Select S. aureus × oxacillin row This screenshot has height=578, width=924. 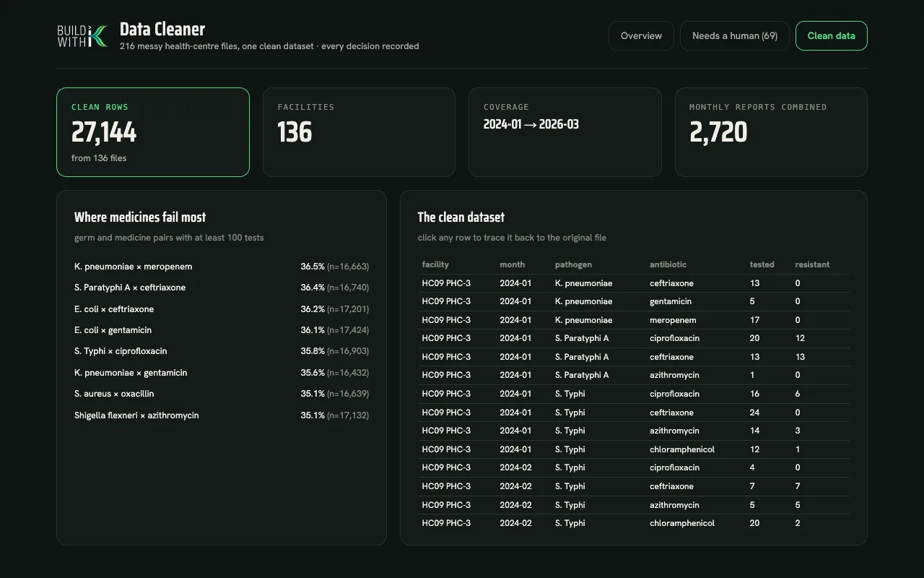[x=222, y=394]
